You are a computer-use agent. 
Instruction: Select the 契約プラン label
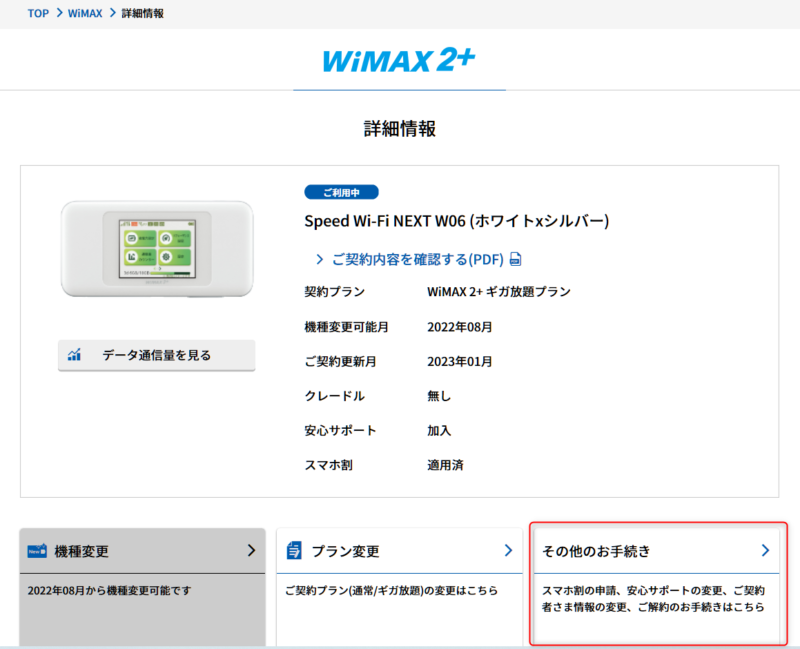click(335, 292)
